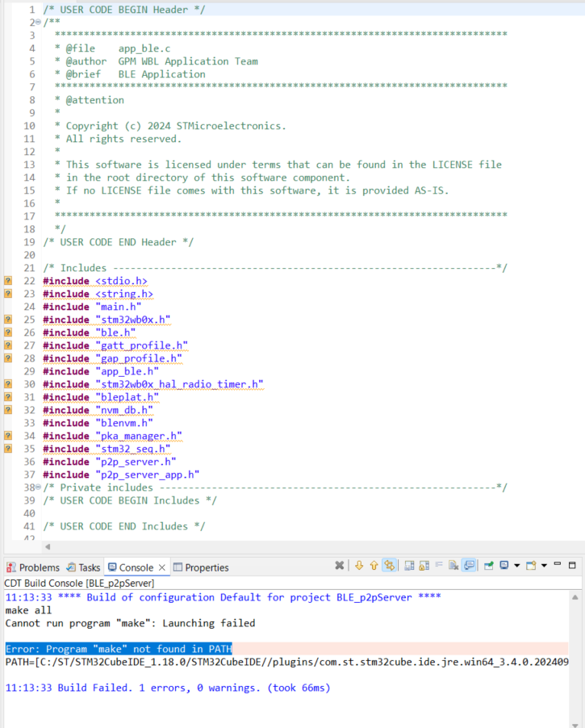Click warning marker on stm32wb0x.h line
The width and height of the screenshot is (585, 728).
pyautogui.click(x=8, y=320)
